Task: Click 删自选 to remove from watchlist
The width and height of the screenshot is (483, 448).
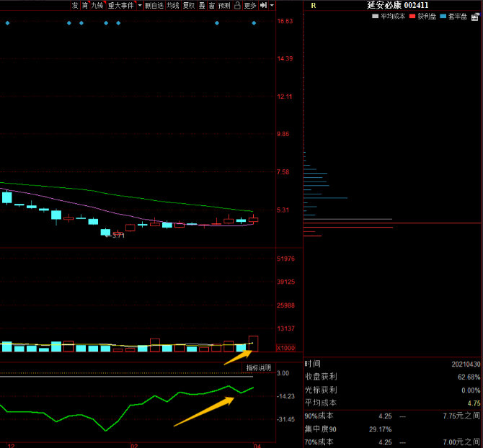Action: point(154,5)
